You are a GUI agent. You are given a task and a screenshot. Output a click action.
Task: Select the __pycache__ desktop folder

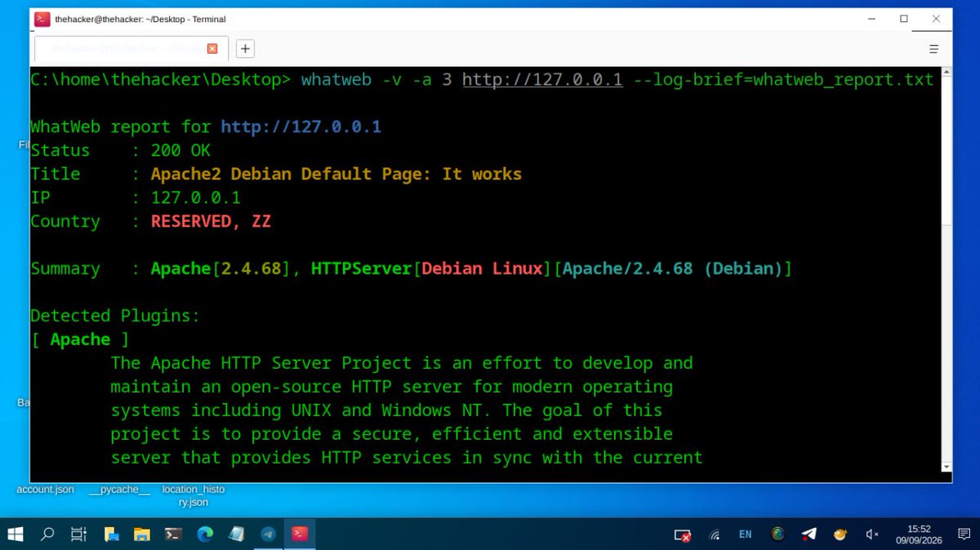pos(119,490)
